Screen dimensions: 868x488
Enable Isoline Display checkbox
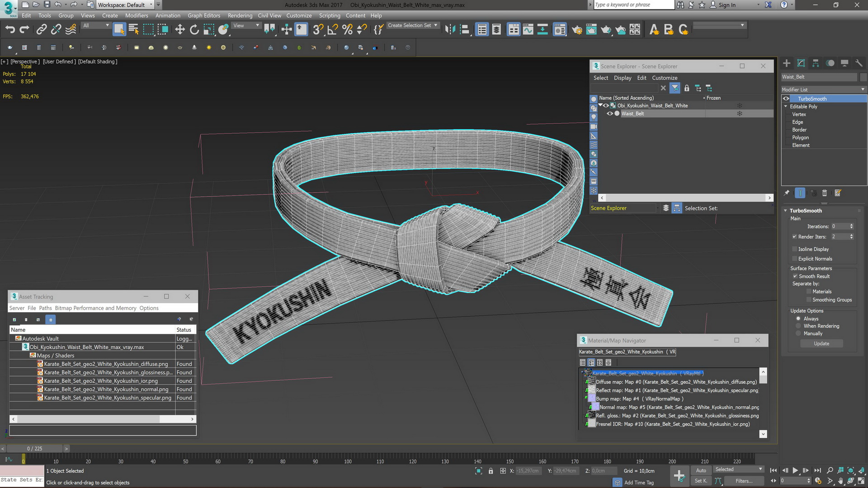794,249
